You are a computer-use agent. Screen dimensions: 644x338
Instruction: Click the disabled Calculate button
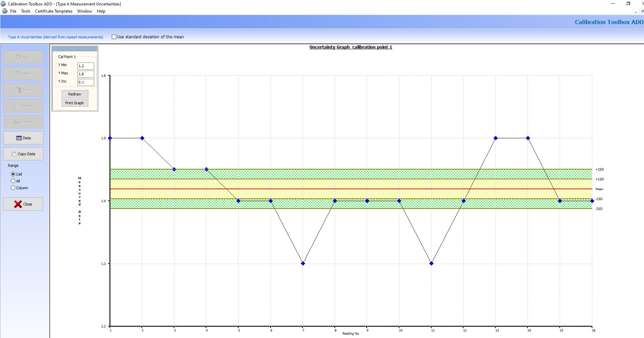(23, 106)
